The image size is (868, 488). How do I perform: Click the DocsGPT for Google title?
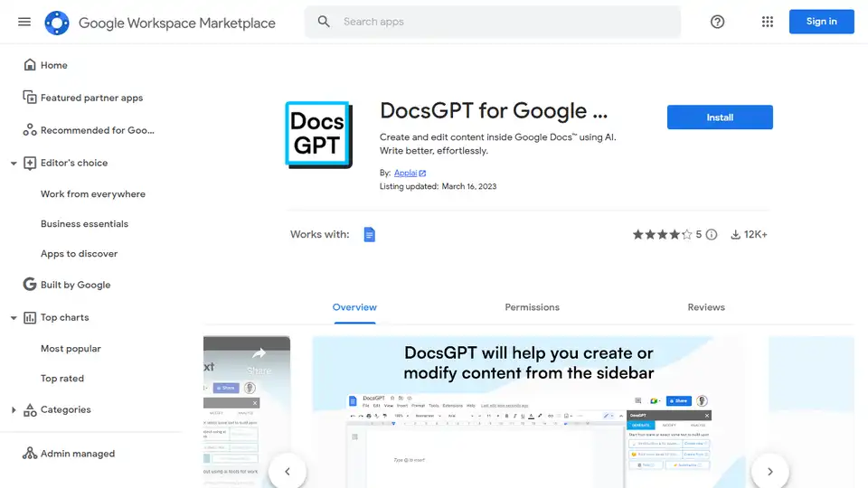pyautogui.click(x=494, y=110)
